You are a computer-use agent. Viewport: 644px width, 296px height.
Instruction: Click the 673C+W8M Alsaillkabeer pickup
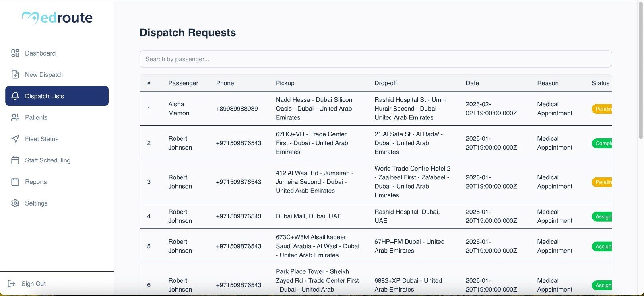click(318, 246)
